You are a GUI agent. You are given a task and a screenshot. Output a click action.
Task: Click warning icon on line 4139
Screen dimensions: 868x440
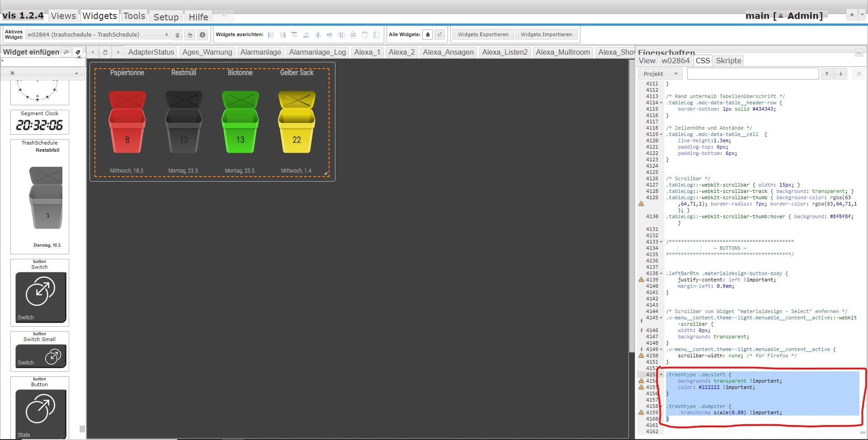(x=641, y=280)
